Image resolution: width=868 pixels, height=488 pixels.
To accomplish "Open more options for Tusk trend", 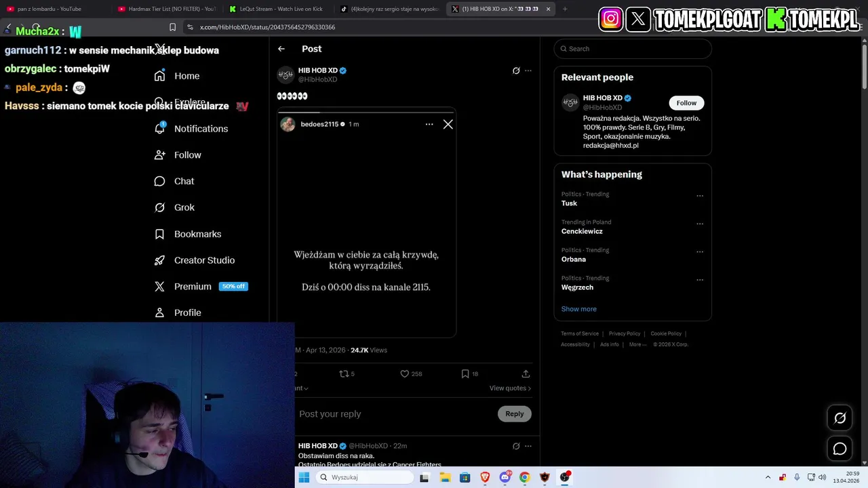I will click(700, 196).
